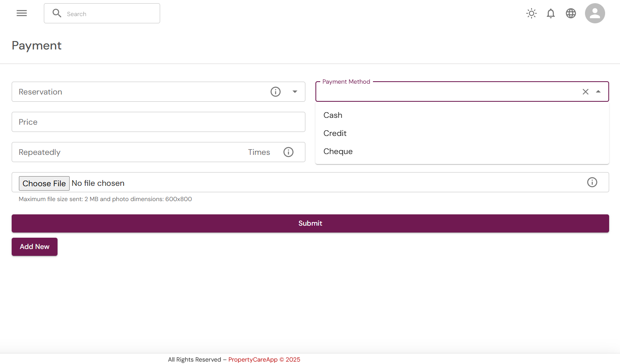620x364 pixels.
Task: Expand the Reservation dropdown arrow
Action: 295,92
